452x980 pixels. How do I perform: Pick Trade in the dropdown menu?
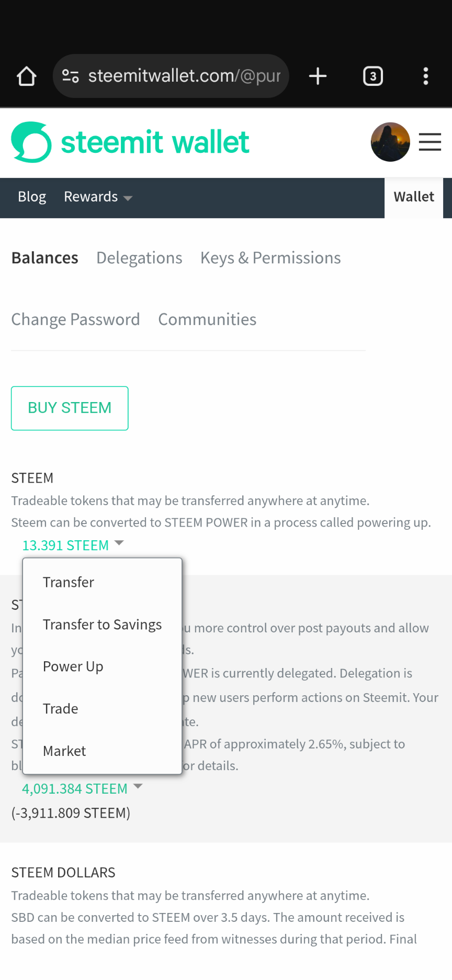point(61,709)
